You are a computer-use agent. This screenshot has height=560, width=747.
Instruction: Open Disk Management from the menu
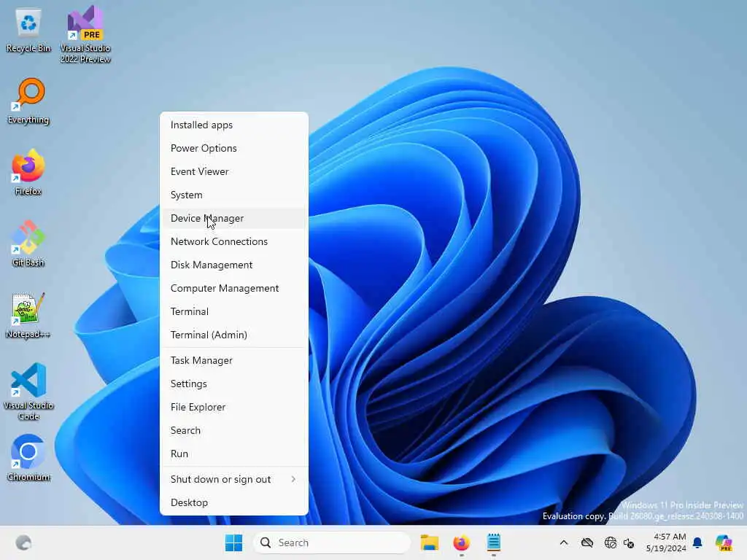(234, 265)
